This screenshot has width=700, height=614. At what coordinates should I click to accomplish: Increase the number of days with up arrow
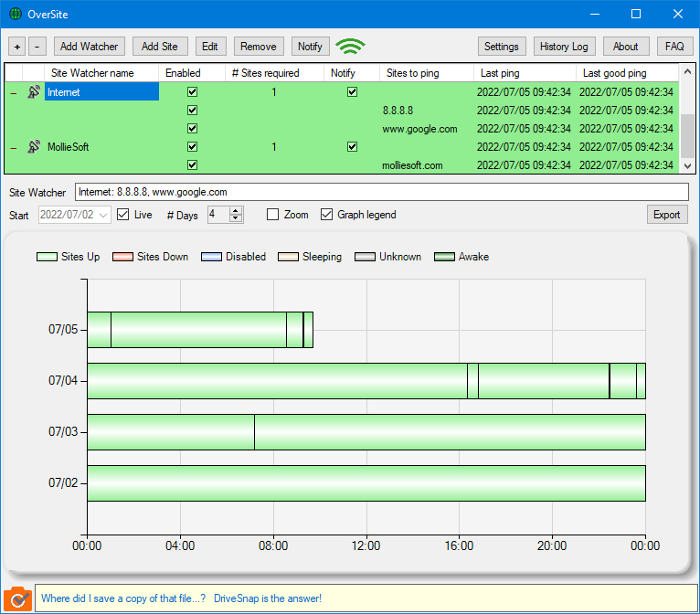coord(236,210)
